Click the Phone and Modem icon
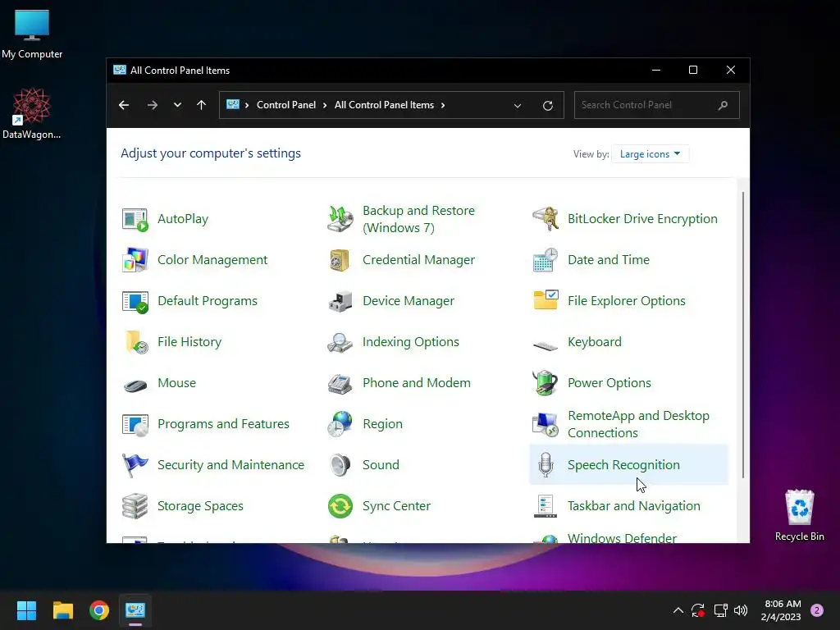The image size is (840, 630). (x=340, y=384)
